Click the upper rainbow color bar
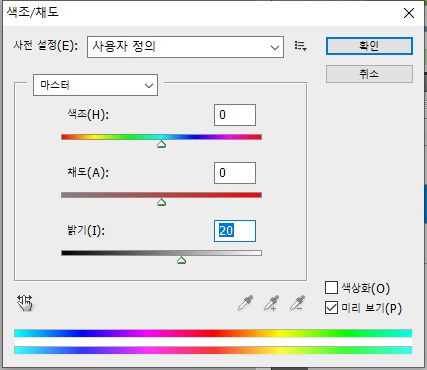Viewport: 427px width, 370px height. [213, 333]
